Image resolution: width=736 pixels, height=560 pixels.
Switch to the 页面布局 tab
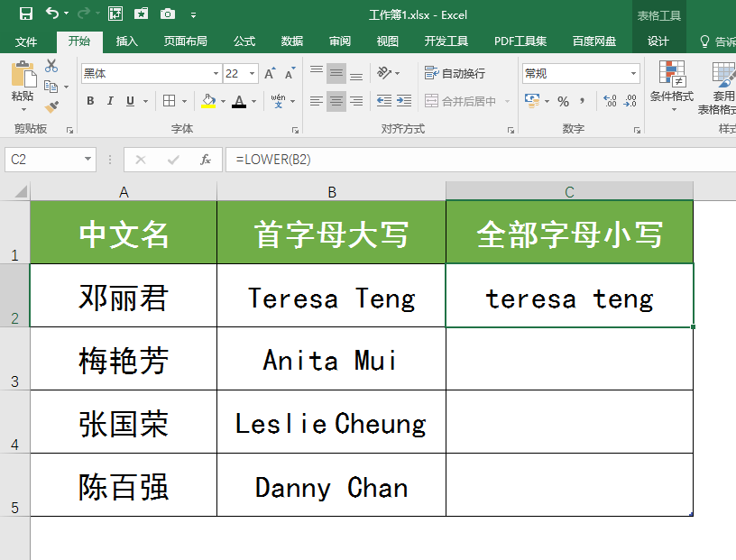[186, 41]
